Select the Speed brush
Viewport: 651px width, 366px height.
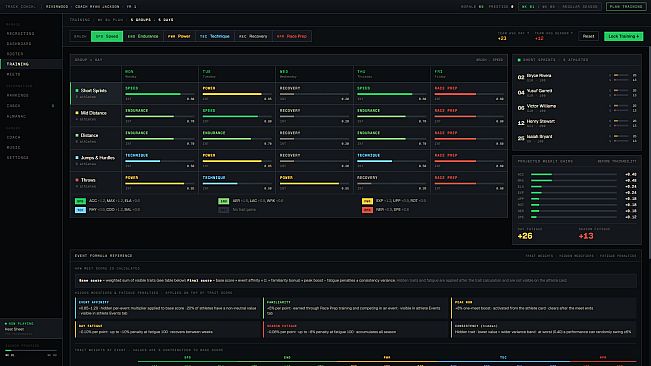click(107, 37)
